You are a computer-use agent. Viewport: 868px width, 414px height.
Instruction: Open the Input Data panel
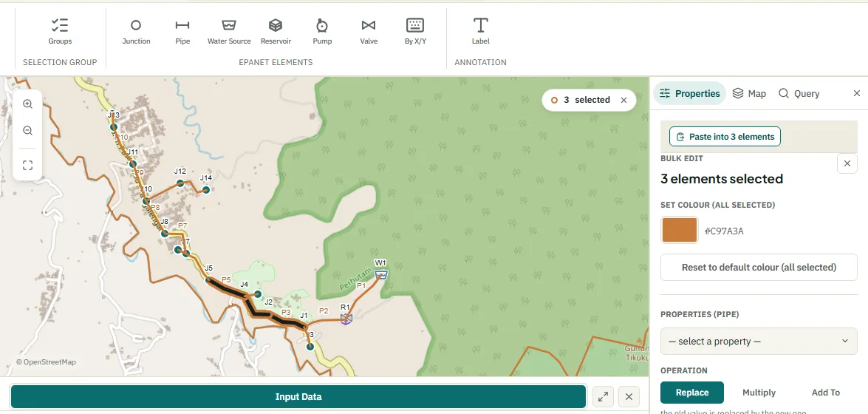pyautogui.click(x=298, y=397)
